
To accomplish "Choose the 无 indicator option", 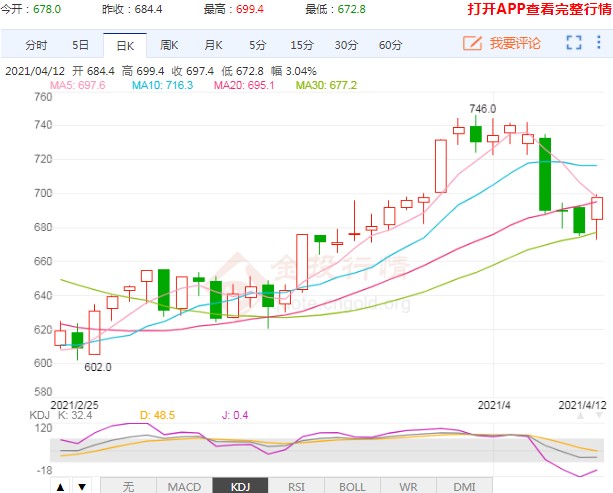I will [x=128, y=486].
